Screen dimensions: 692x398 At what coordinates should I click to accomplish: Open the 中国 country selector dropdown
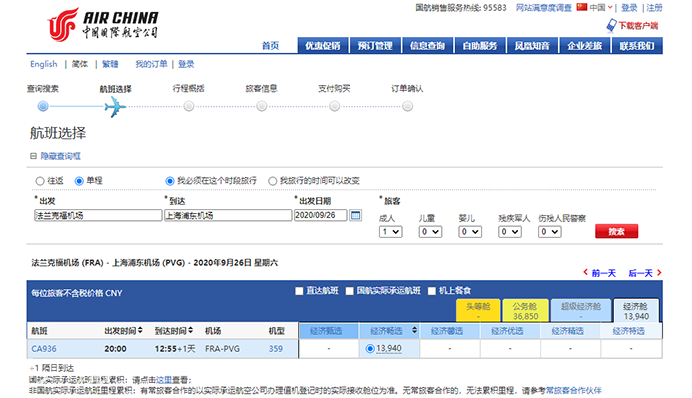click(x=601, y=8)
